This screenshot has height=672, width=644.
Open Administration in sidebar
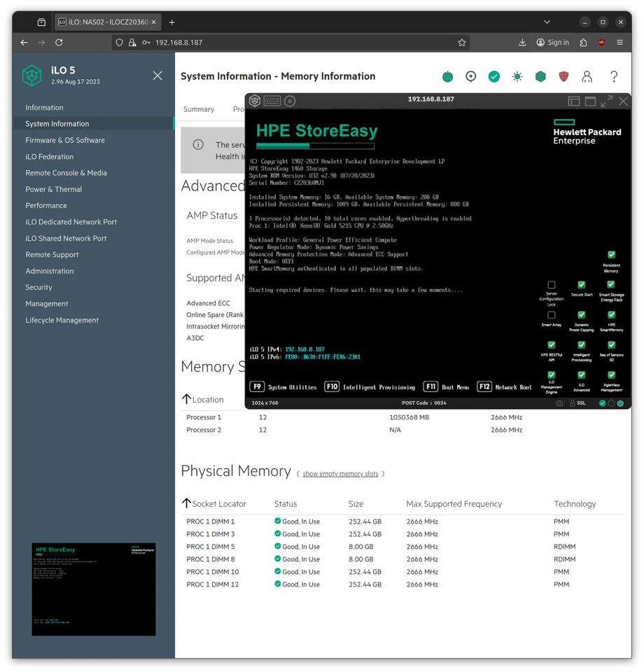click(x=49, y=271)
